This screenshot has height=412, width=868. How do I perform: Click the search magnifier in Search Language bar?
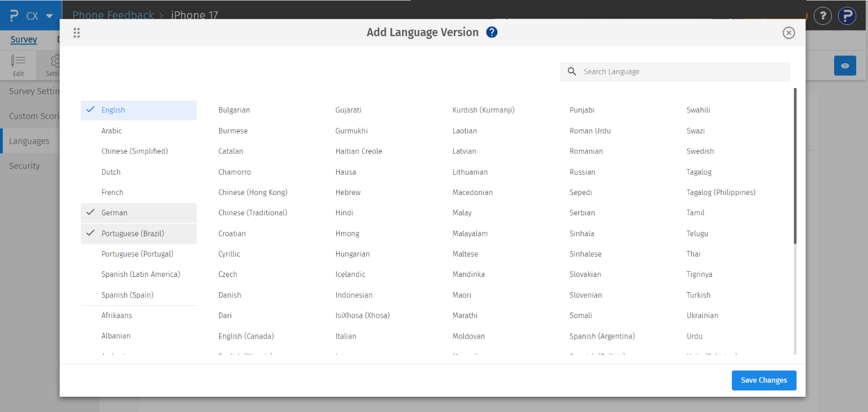(571, 71)
